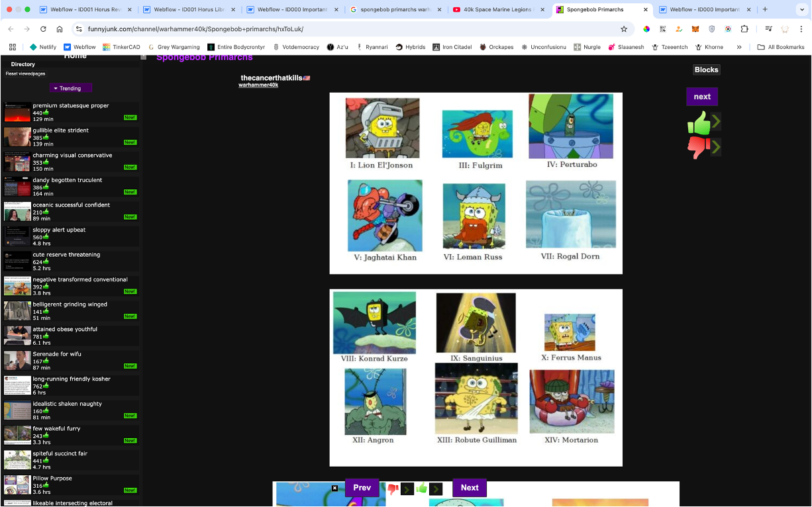Open second primarchs image with Konrad Kurze
Screen dimensions: 812x507
(x=476, y=378)
